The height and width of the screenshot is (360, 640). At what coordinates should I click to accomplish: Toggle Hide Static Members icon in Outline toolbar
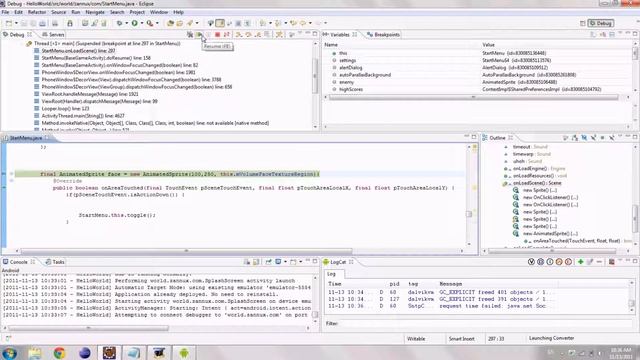click(593, 138)
